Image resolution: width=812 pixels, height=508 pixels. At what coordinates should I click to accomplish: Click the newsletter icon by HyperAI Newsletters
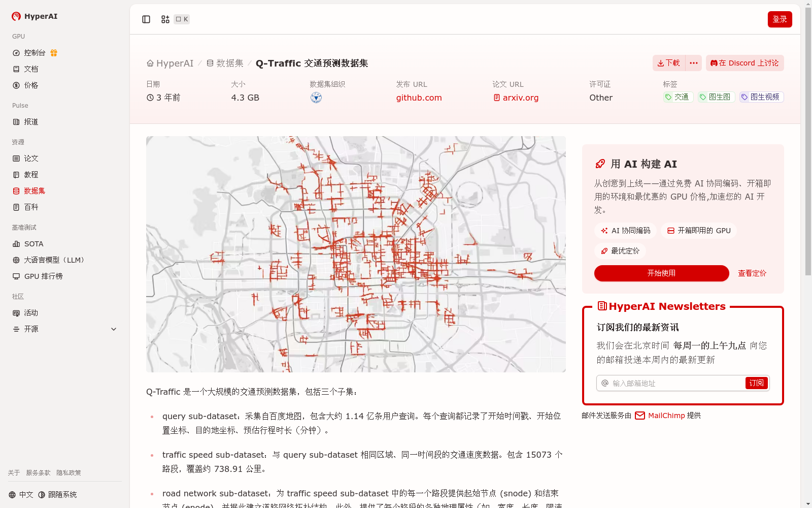[602, 306]
